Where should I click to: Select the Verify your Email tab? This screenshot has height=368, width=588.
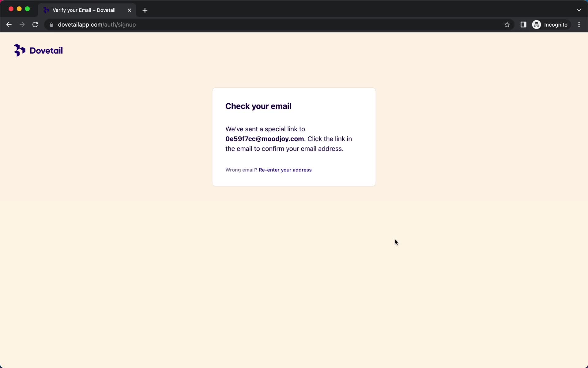(83, 10)
